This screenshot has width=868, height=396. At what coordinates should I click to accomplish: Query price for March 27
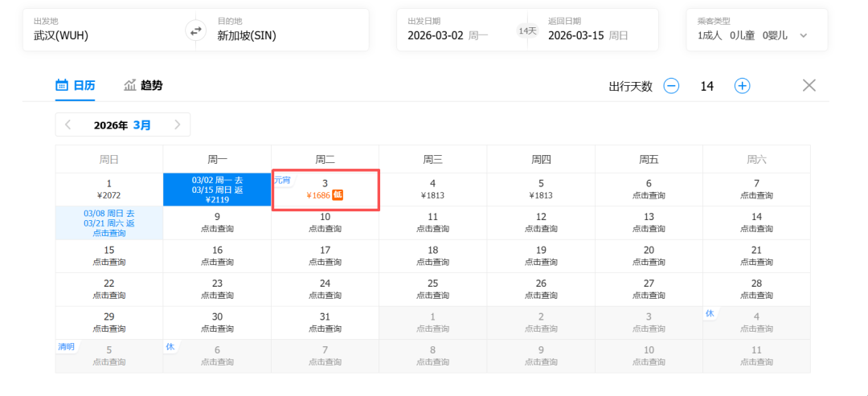[x=649, y=289]
